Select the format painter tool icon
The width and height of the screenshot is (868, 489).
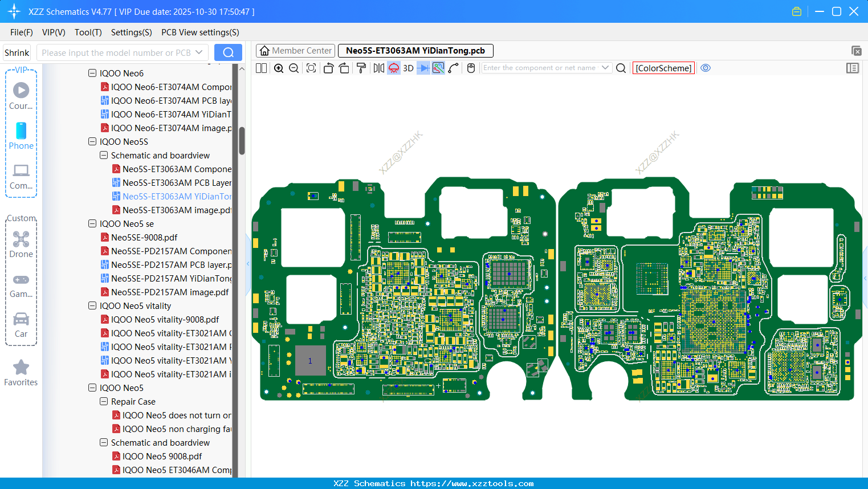pos(361,68)
